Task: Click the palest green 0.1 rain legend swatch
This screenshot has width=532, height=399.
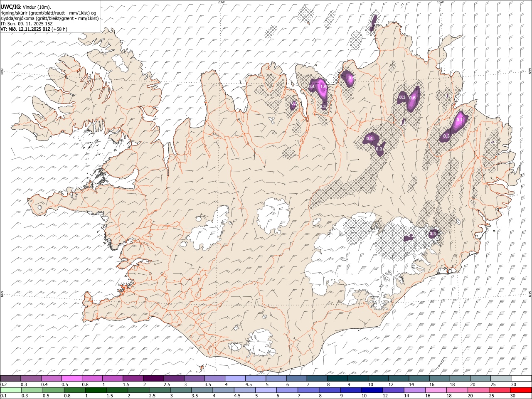Action: (11, 390)
